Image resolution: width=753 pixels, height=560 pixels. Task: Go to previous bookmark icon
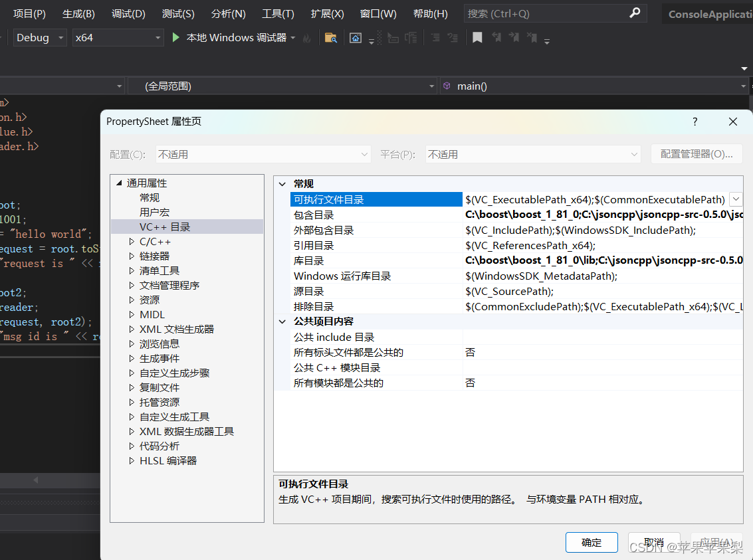point(496,37)
